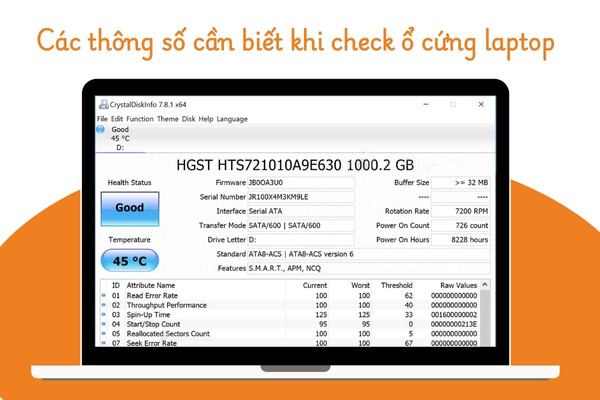Click the Transfer Mode field SATA/600

coord(301,225)
